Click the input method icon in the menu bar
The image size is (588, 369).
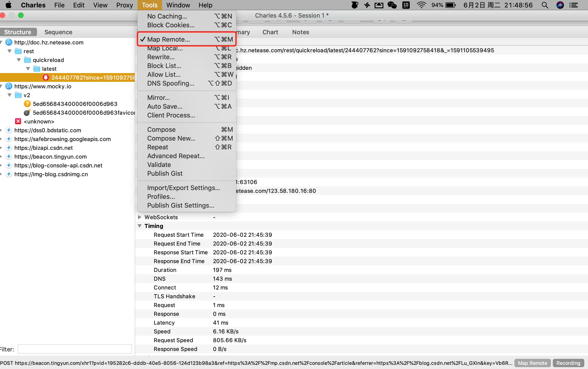click(x=406, y=5)
